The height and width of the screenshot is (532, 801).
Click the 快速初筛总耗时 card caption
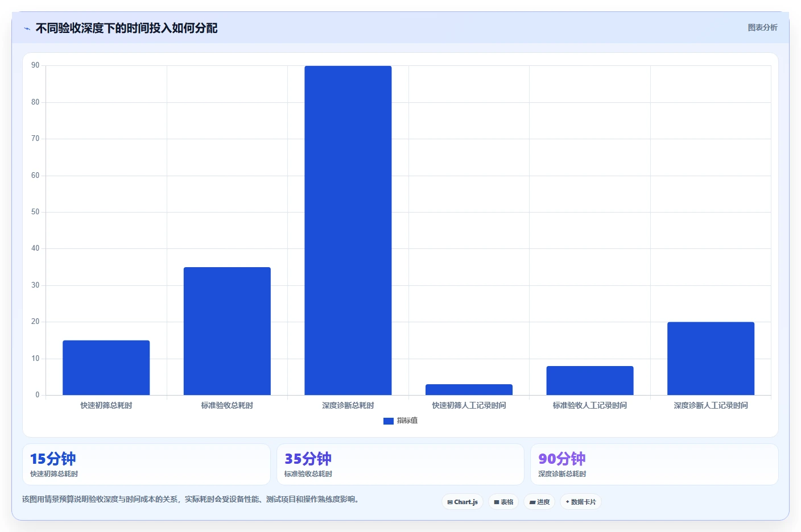click(54, 474)
